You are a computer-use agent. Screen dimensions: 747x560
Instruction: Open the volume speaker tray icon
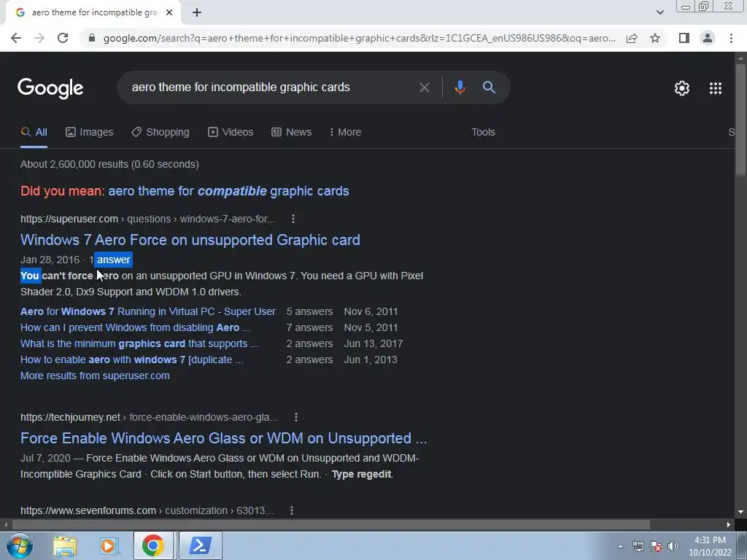(673, 546)
